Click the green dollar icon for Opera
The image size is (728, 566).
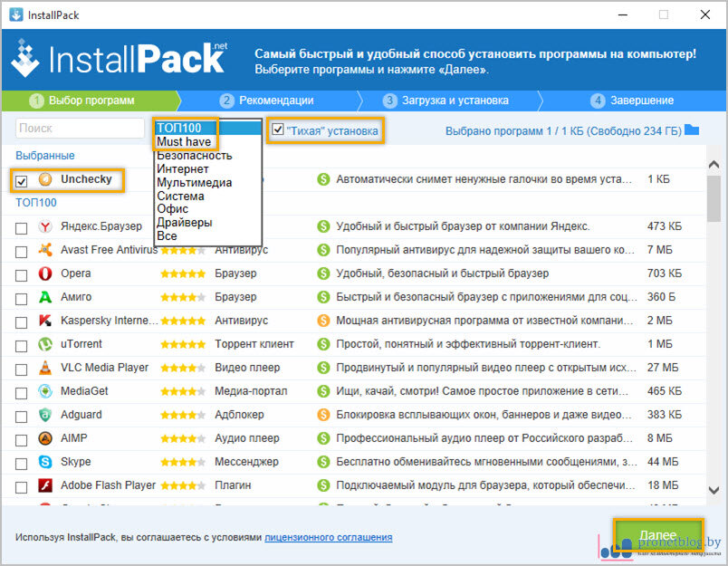point(323,273)
